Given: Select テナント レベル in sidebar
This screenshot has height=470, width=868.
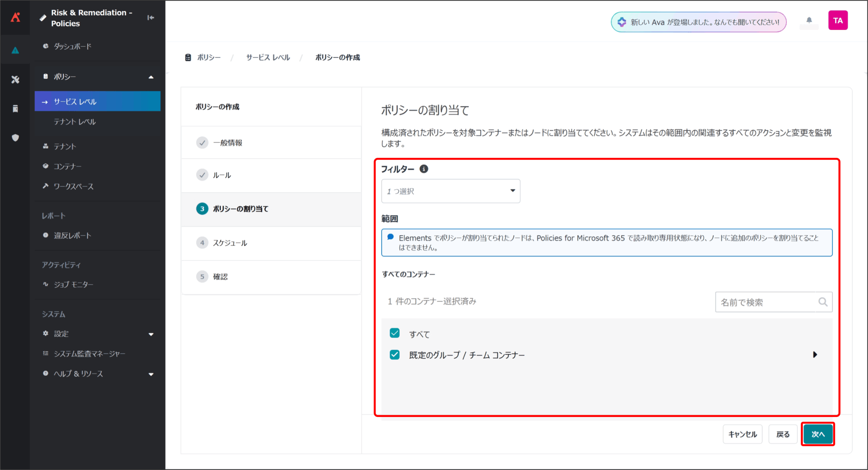Looking at the screenshot, I should tap(75, 122).
